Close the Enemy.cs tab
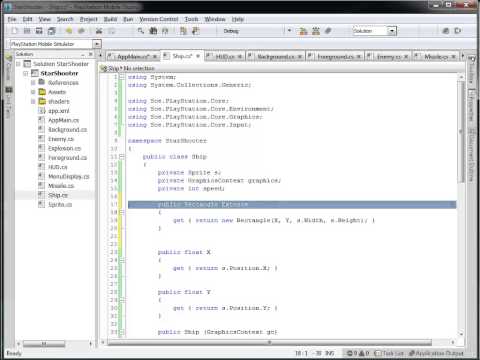This screenshot has height=360, width=480. [406, 57]
